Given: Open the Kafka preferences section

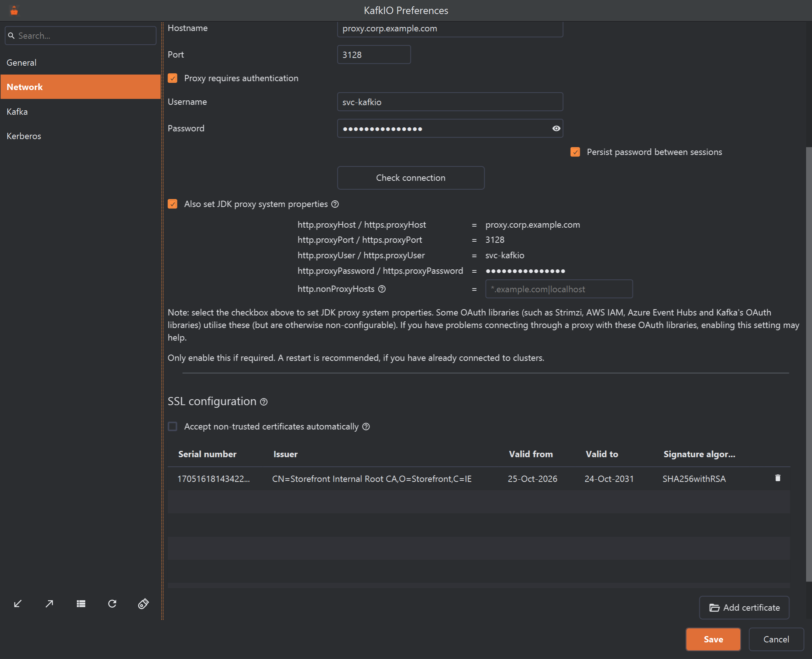Looking at the screenshot, I should [x=80, y=111].
